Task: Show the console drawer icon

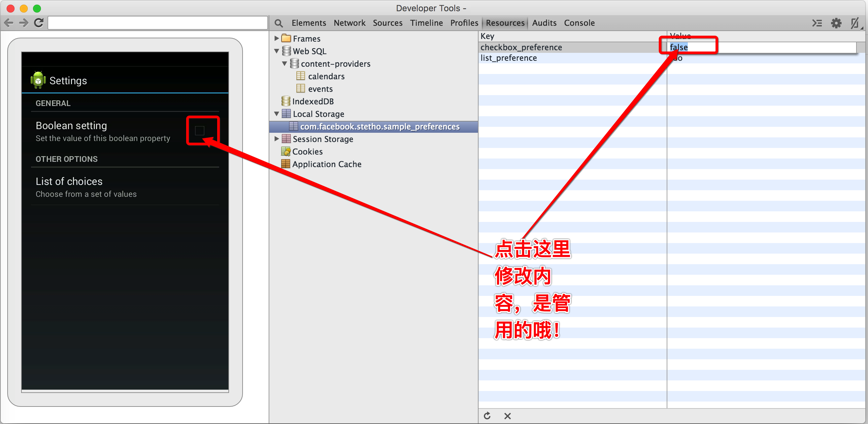Action: (x=817, y=23)
